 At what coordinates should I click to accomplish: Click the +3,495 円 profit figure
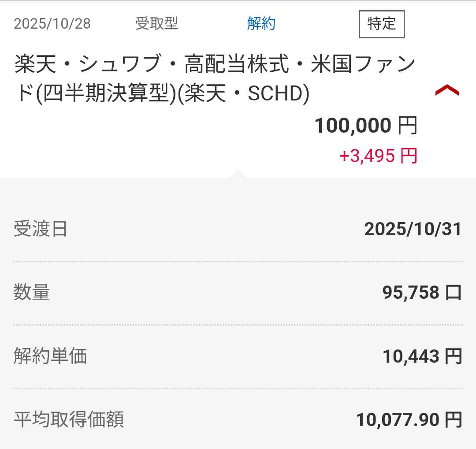tap(378, 156)
